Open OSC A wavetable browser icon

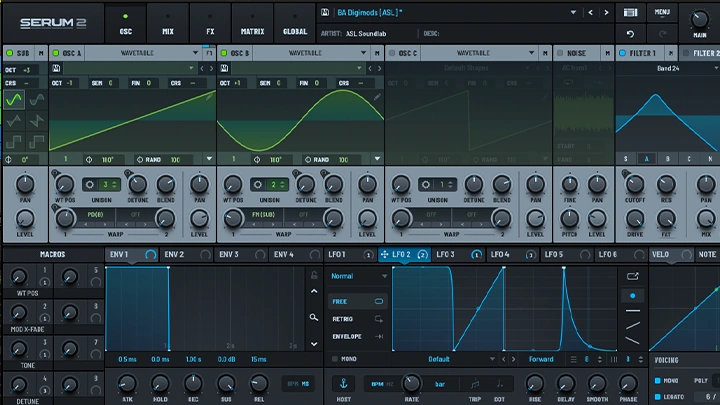(x=56, y=68)
